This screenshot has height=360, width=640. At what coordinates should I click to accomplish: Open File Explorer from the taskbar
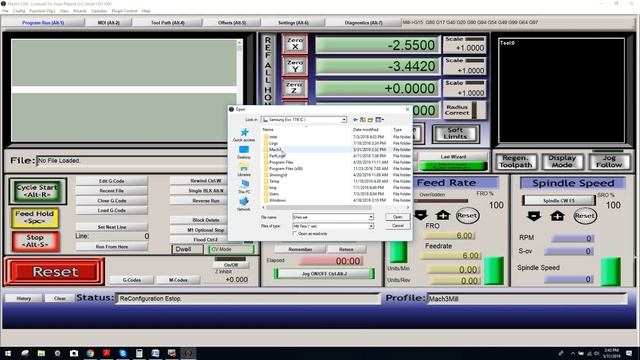pyautogui.click(x=41, y=353)
